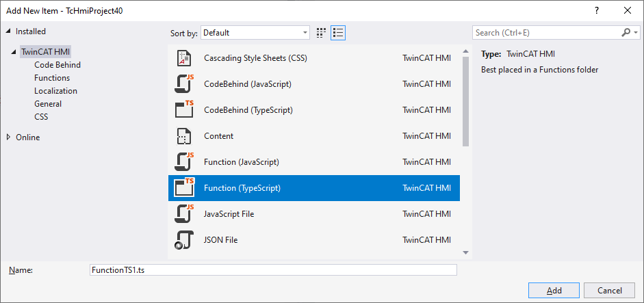Select the Function (TypeScript) label
The height and width of the screenshot is (303, 644).
(x=242, y=188)
